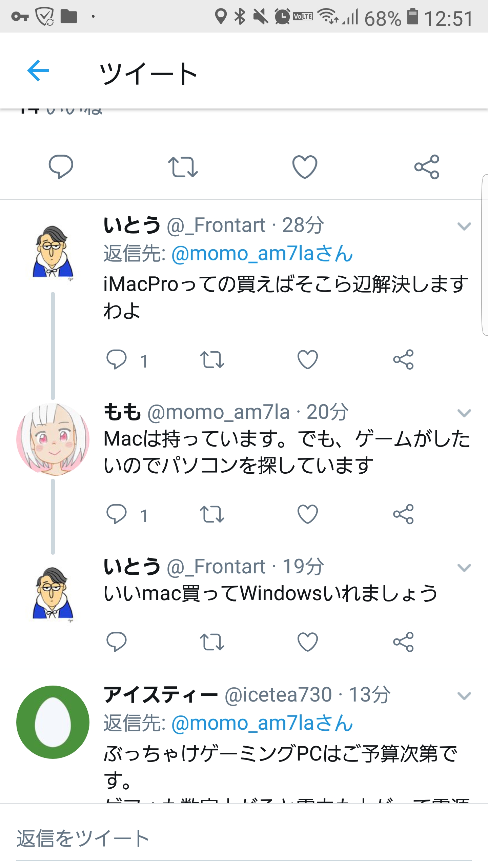Like もも's Macは持っています tweet

(x=307, y=514)
